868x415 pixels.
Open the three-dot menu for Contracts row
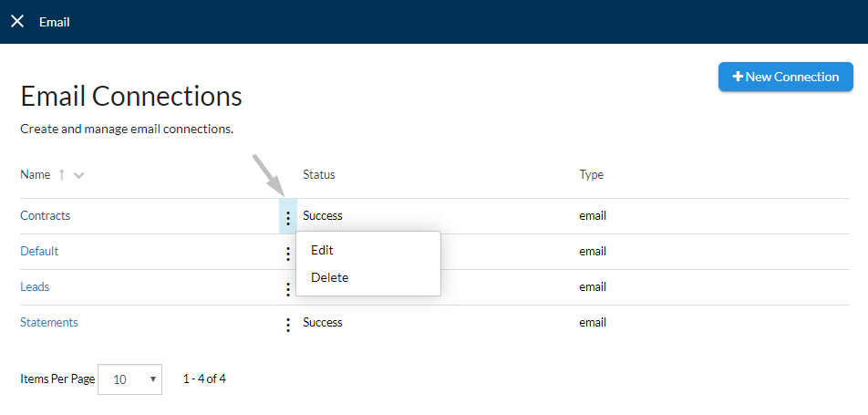(288, 216)
